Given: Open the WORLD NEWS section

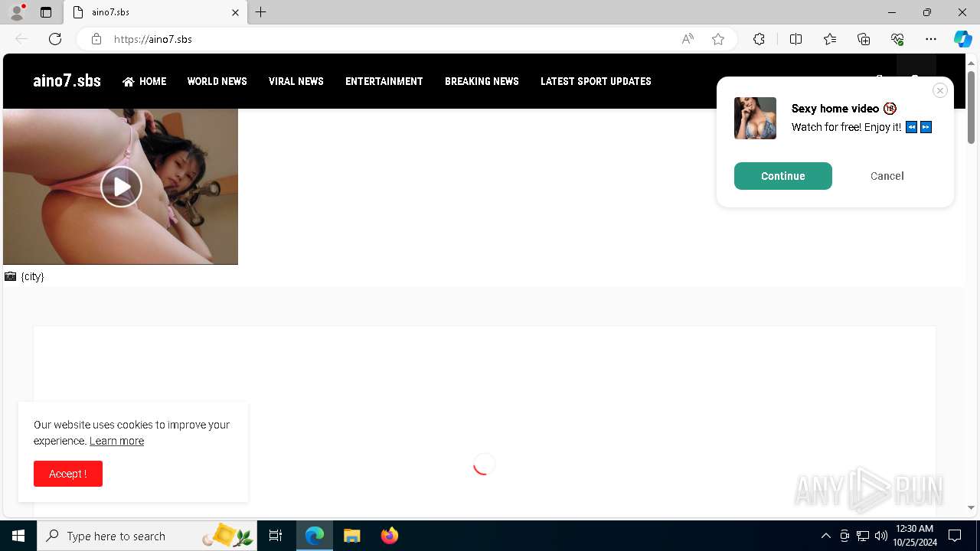Looking at the screenshot, I should coord(217,81).
